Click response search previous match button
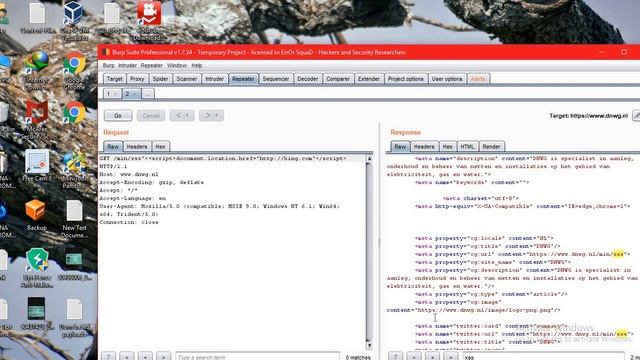Viewport: 640px width, 360px height. click(414, 357)
